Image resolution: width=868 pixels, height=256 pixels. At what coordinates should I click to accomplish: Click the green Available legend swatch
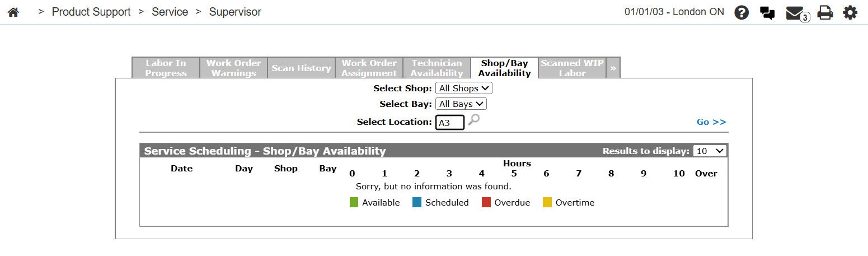pyautogui.click(x=354, y=203)
